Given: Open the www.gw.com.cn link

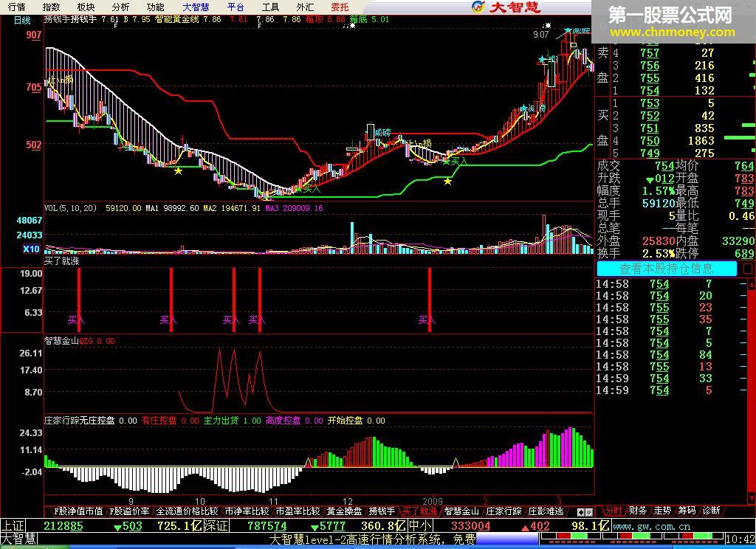Looking at the screenshot, I should 652,526.
